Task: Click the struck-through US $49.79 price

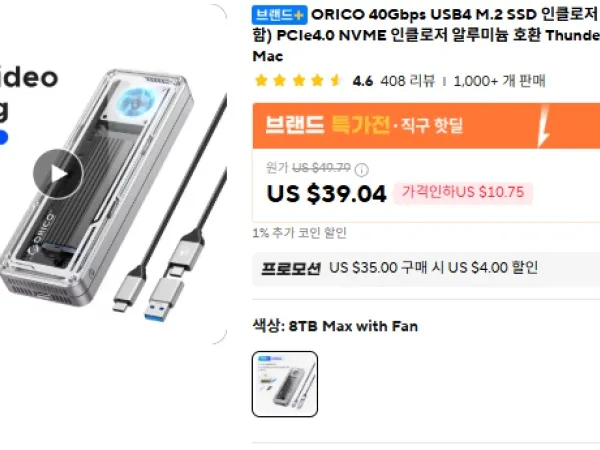Action: 321,168
